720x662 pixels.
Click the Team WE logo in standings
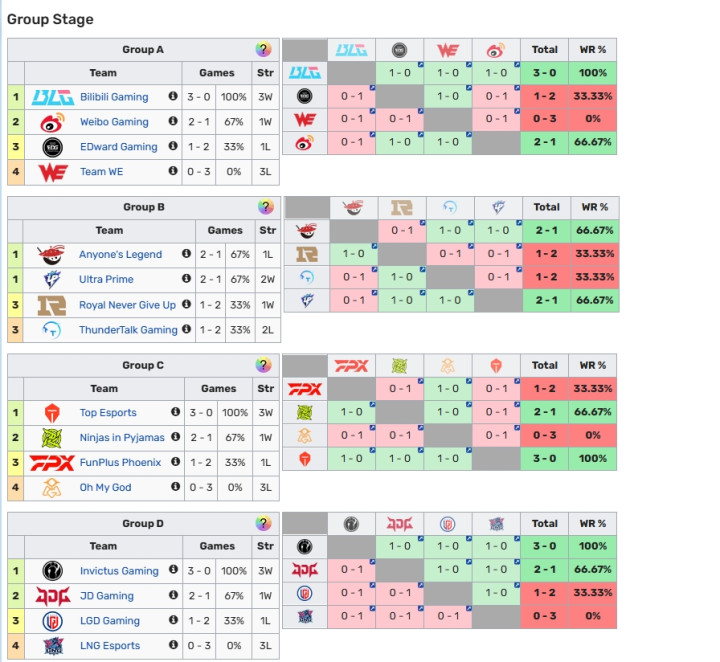pyautogui.click(x=53, y=172)
